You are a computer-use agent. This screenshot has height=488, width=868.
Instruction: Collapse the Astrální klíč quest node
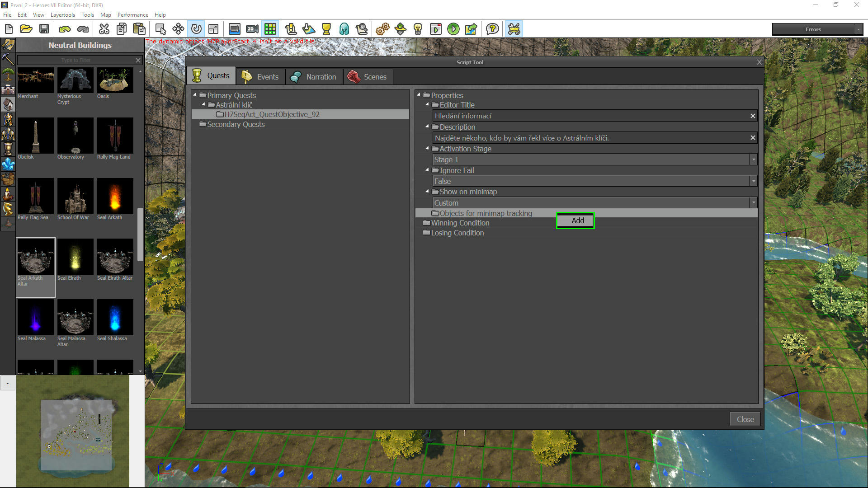(203, 104)
